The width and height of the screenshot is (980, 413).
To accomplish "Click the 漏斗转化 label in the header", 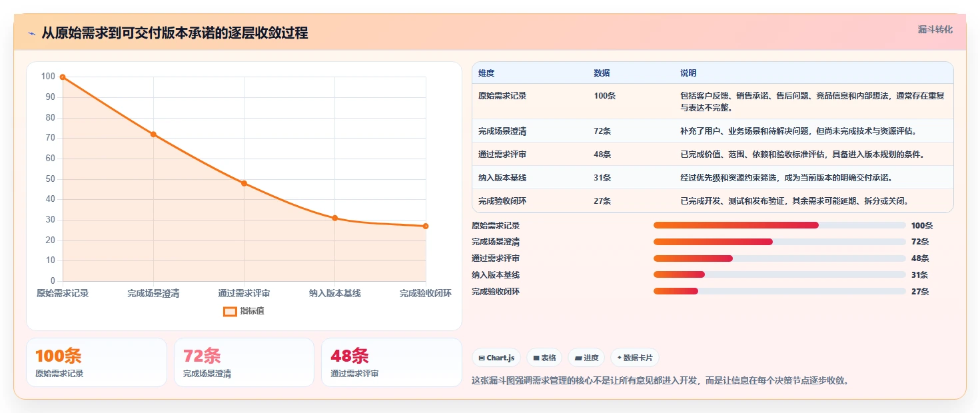I will 935,30.
